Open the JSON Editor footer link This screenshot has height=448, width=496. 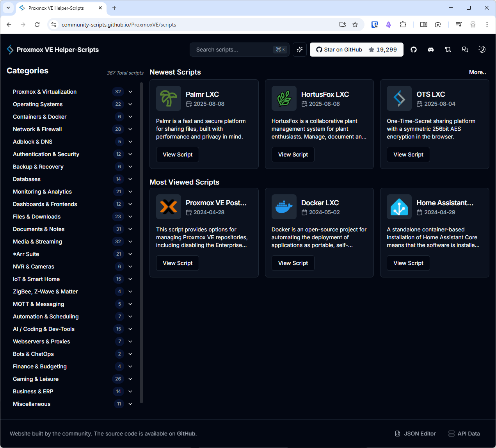[415, 434]
